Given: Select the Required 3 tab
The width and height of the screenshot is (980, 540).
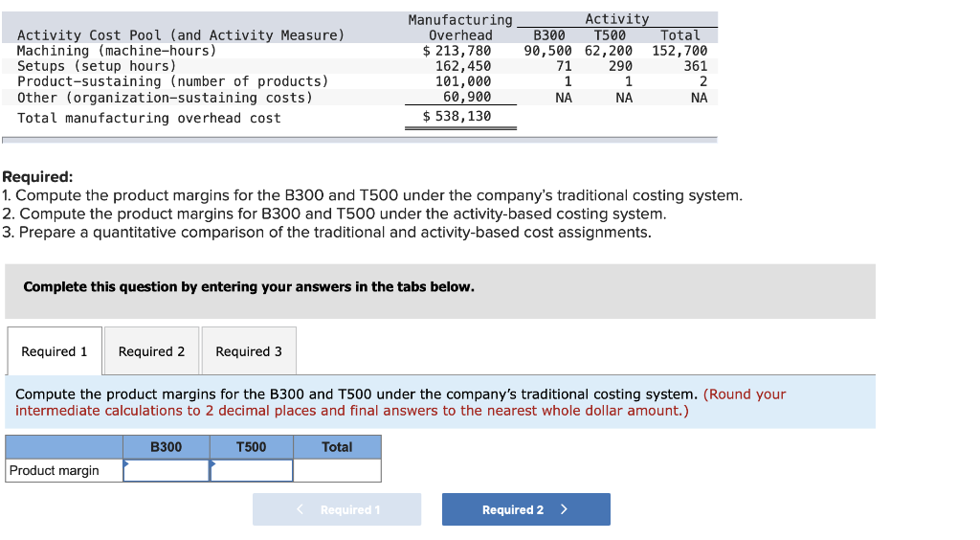Looking at the screenshot, I should pyautogui.click(x=249, y=351).
